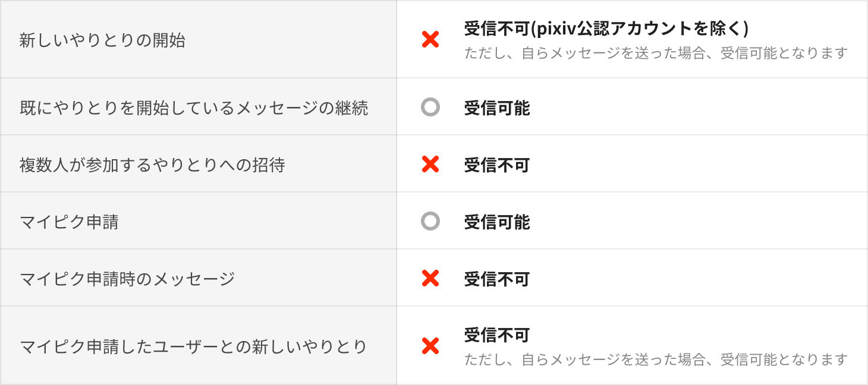Click 受信可能 in the メッセージの継続 row

(497, 108)
